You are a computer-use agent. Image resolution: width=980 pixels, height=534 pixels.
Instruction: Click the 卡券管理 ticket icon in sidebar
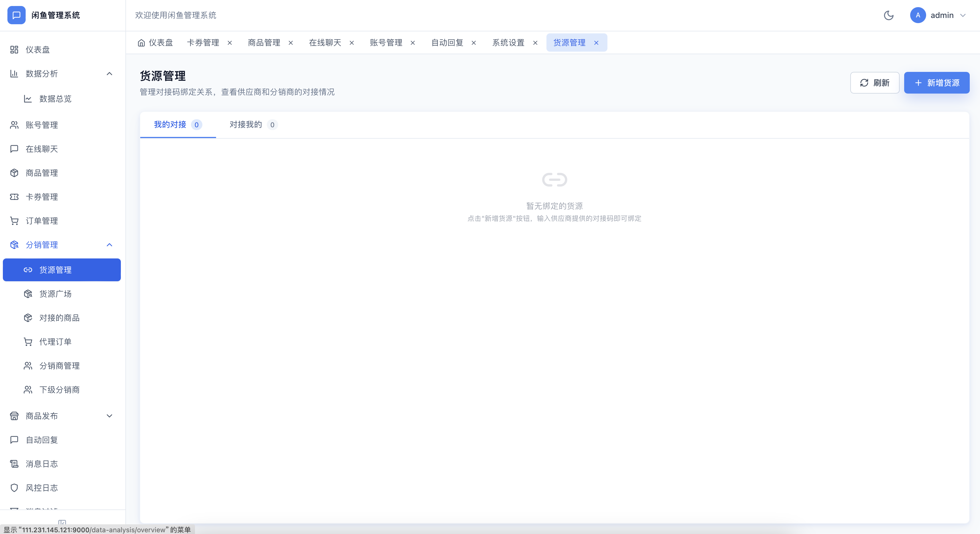14,197
